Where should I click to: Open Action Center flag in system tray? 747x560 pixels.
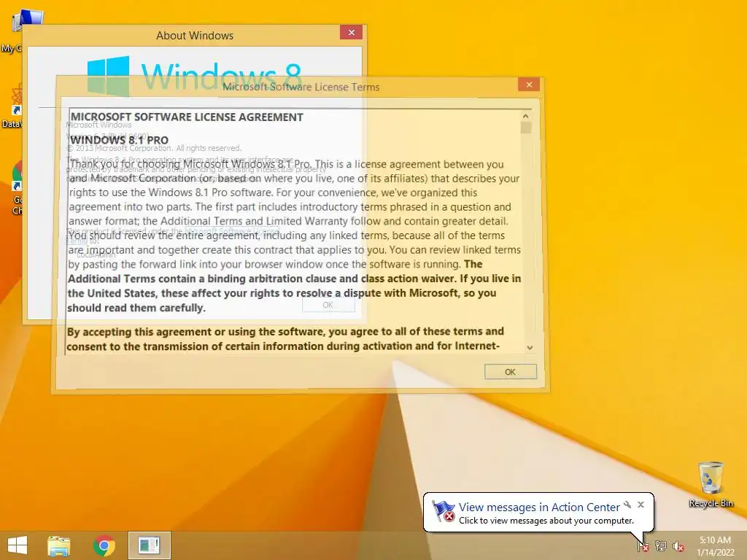click(x=643, y=546)
